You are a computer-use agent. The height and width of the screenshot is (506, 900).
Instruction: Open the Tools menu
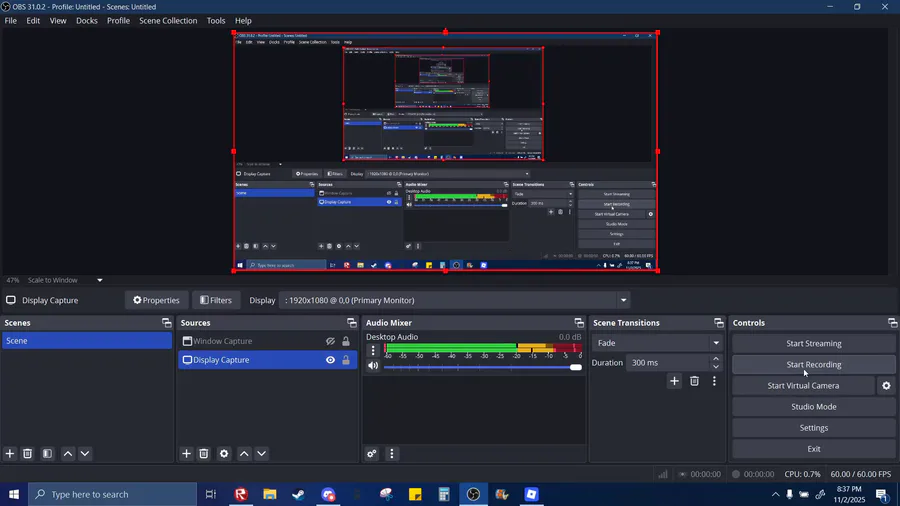(216, 21)
